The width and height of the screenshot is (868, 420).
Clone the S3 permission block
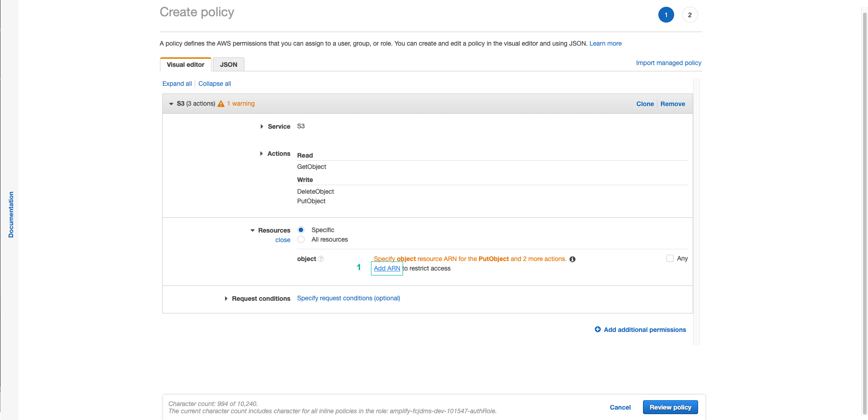(x=645, y=104)
